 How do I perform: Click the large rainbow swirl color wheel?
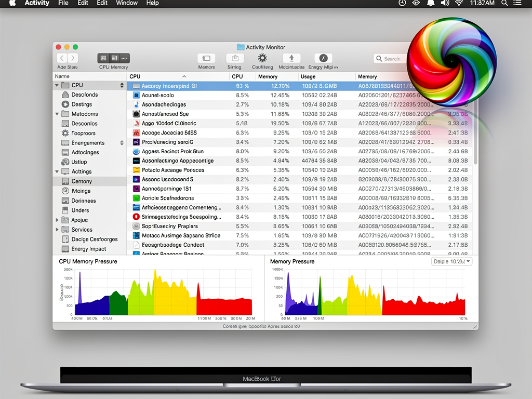click(451, 62)
